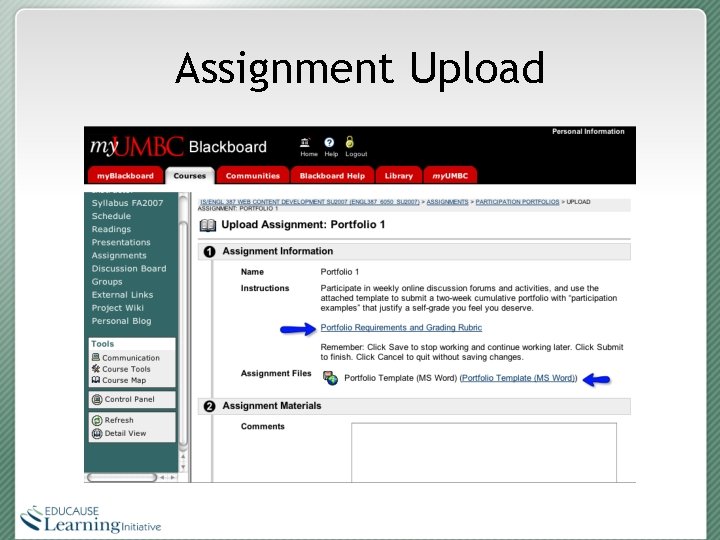Click the course menu horizontal scrollbar

(x=122, y=478)
